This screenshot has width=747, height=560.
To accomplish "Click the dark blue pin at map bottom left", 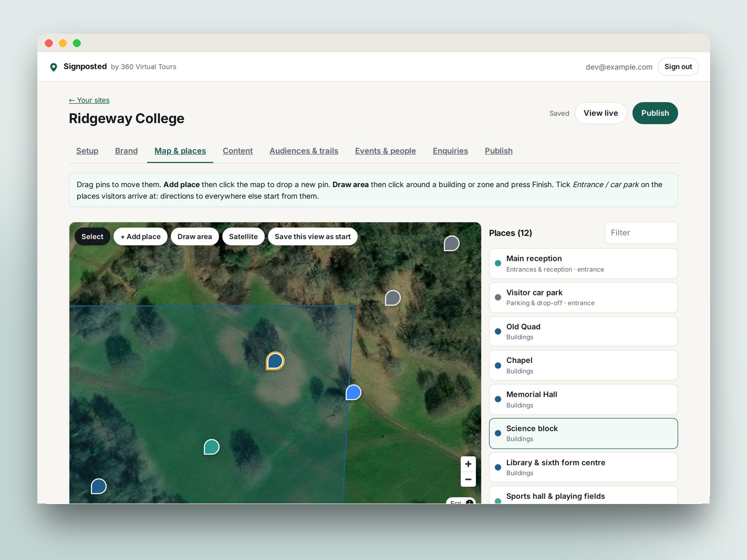I will click(99, 486).
